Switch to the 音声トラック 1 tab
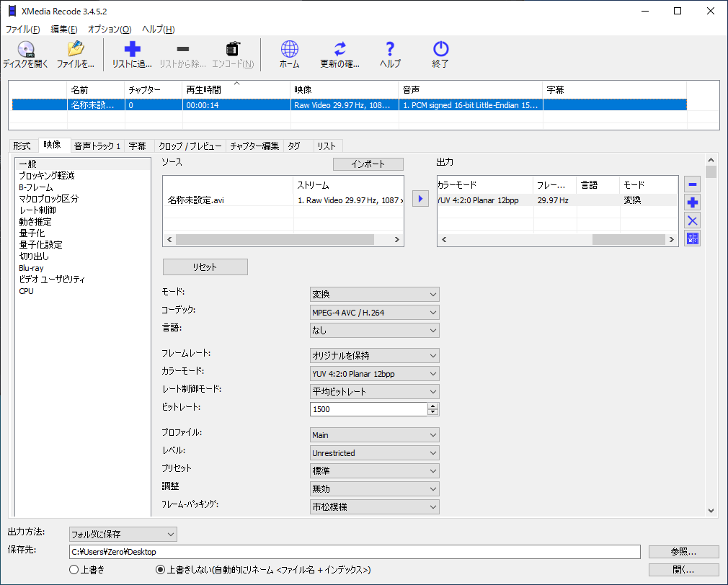Viewport: 728px width, 585px height. [x=97, y=146]
